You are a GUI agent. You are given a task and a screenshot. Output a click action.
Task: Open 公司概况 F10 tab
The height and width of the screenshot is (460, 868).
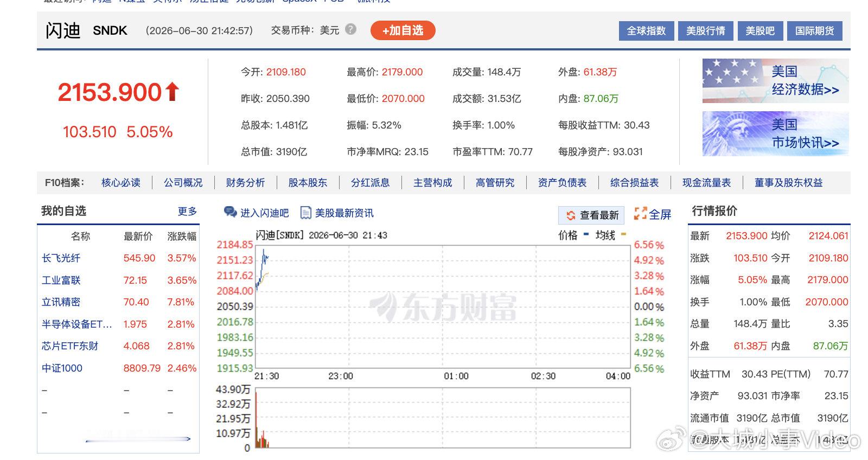(183, 183)
